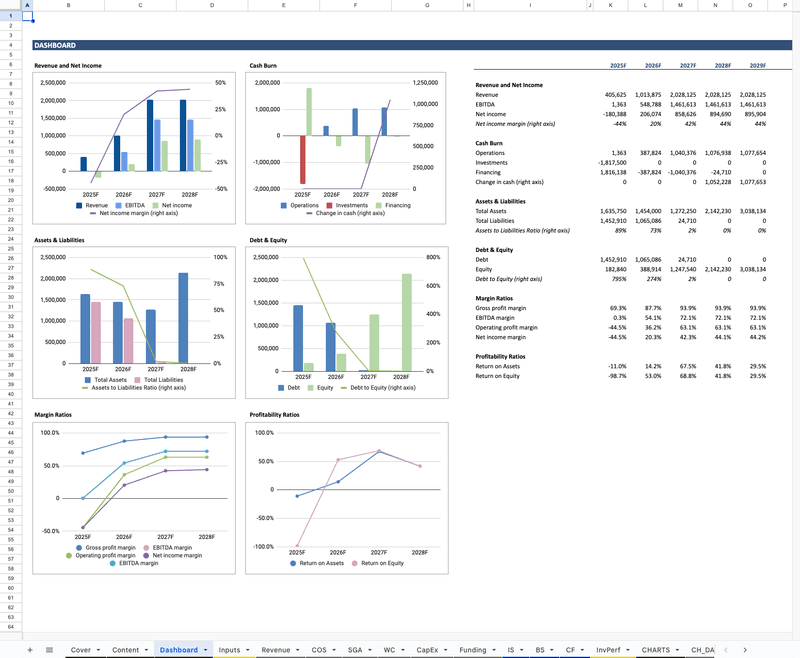Expand the Inputs tab menu arrow
The image size is (800, 658).
click(247, 650)
